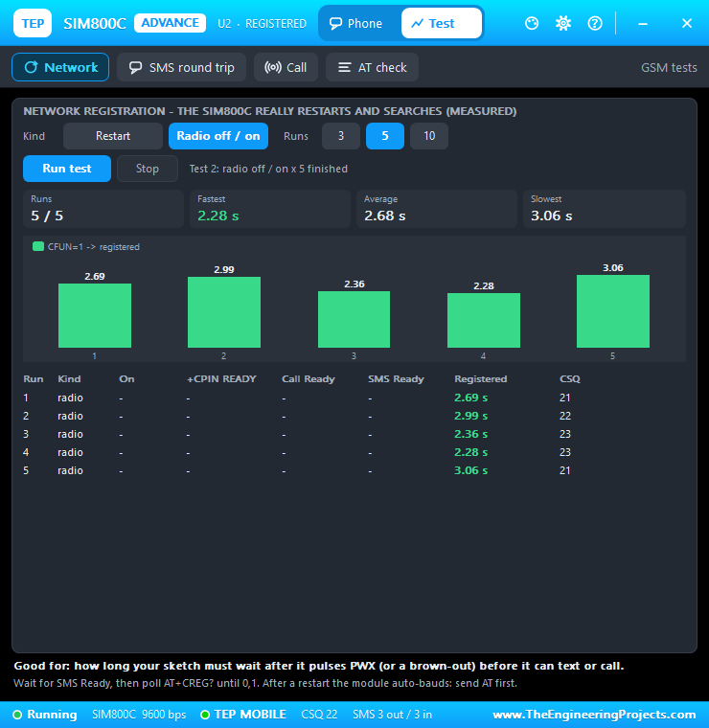Click the Stop button
This screenshot has height=728, width=709.
pos(148,169)
